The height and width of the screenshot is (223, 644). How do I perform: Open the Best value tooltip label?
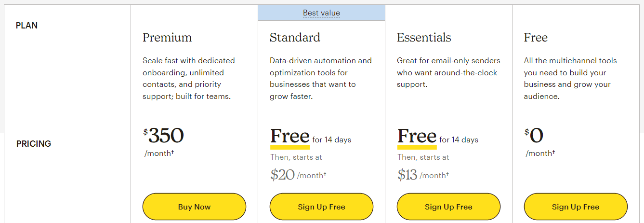point(321,13)
